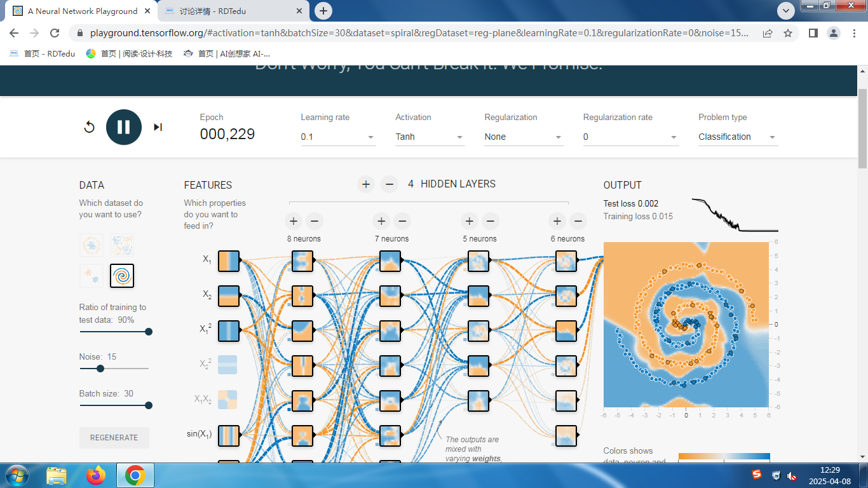Add a neuron to the 8 neurons layer
This screenshot has height=488, width=868.
[293, 221]
